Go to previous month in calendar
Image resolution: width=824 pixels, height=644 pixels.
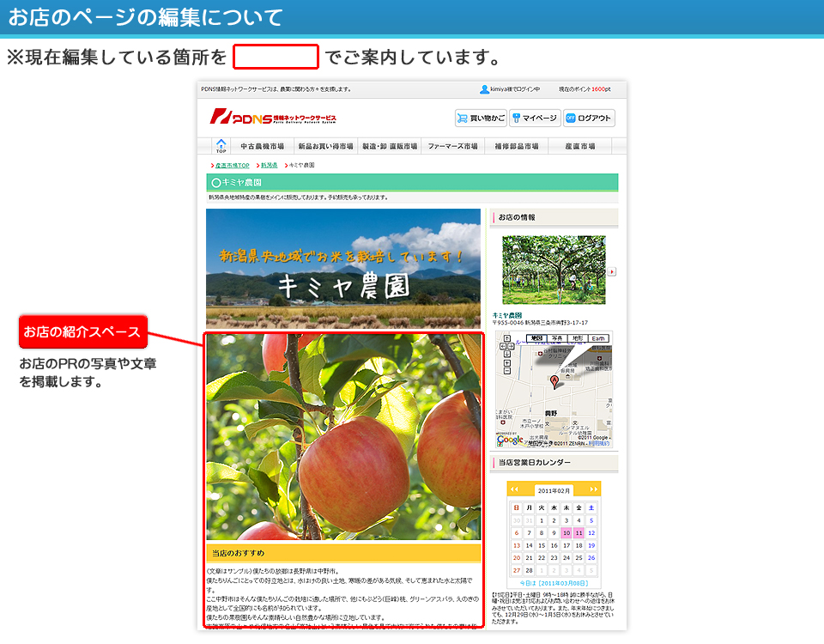point(515,489)
